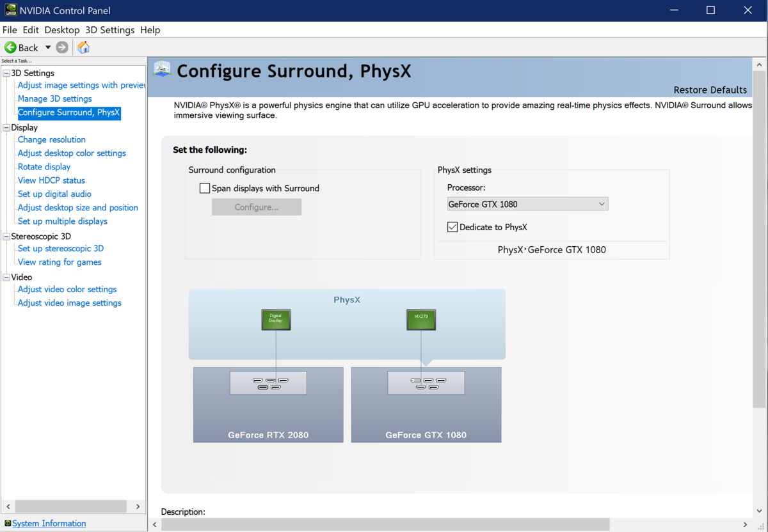Uncheck Dedicate to PhysX checkbox

pos(452,227)
